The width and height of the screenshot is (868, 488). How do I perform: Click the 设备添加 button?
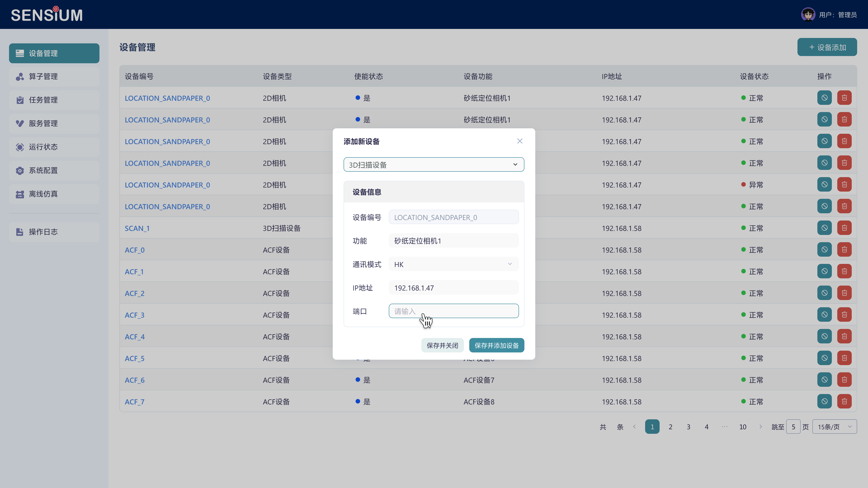pyautogui.click(x=827, y=47)
